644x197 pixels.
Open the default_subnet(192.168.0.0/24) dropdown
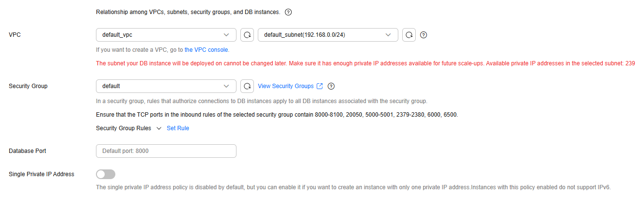pyautogui.click(x=328, y=35)
